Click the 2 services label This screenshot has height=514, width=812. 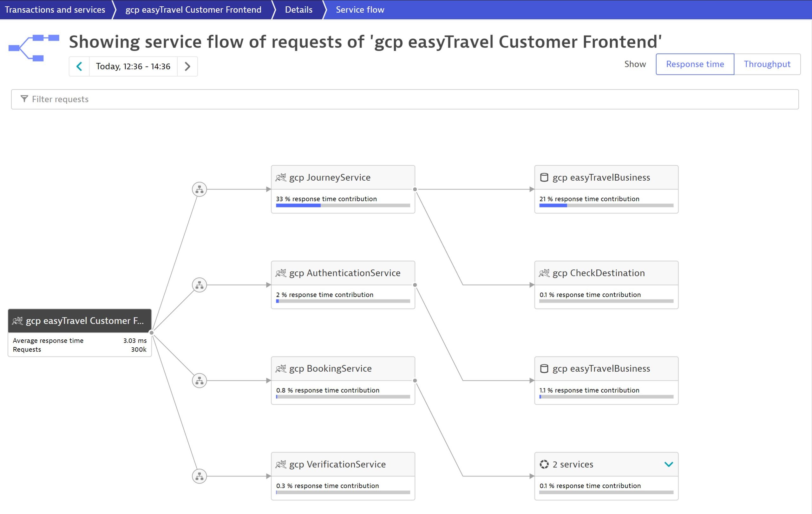[x=573, y=464]
